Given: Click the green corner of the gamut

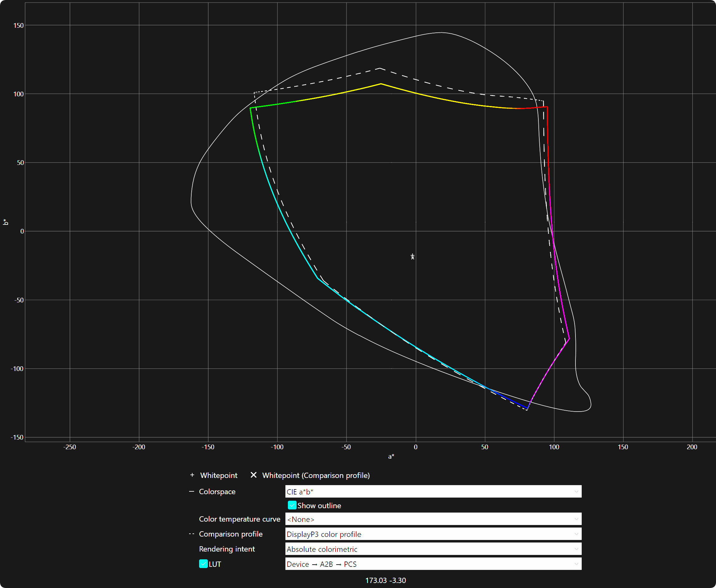Looking at the screenshot, I should point(251,108).
